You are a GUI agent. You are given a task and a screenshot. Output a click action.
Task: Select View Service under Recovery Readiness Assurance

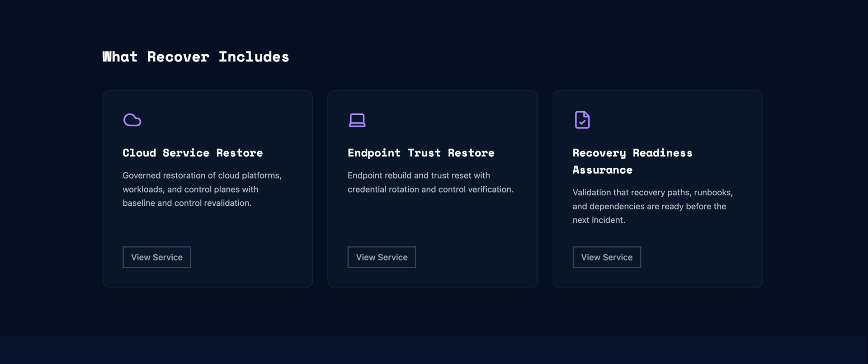(606, 257)
